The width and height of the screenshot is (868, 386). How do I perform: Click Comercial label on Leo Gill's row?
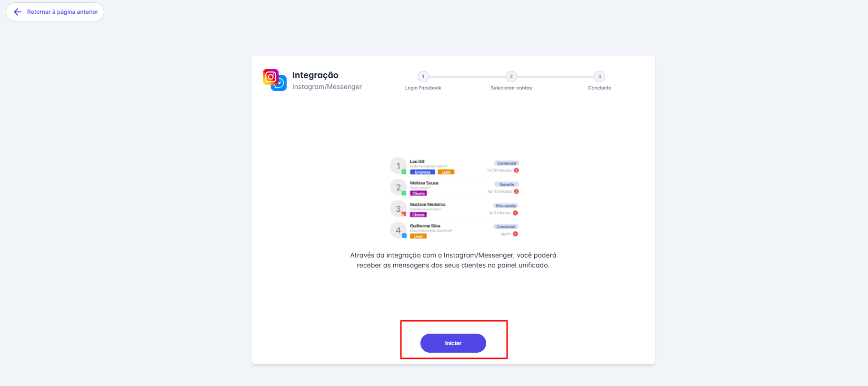[x=507, y=163]
